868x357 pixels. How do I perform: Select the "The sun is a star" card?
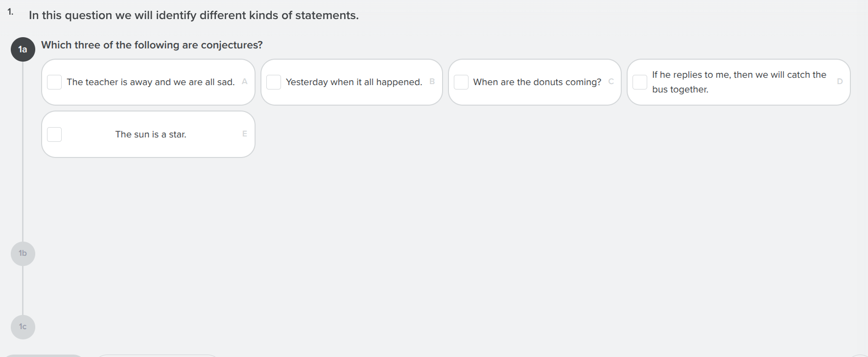[x=148, y=134]
